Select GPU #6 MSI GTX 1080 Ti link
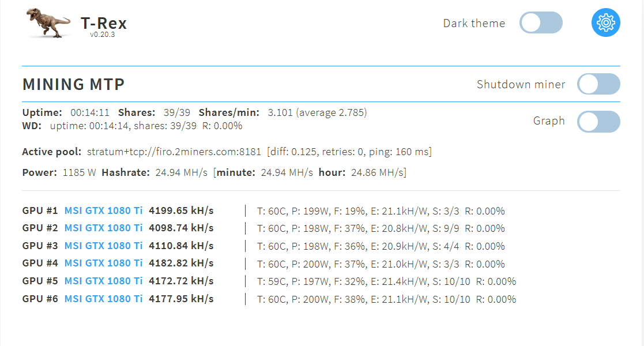Viewport: 644px width, 346px height. point(103,299)
